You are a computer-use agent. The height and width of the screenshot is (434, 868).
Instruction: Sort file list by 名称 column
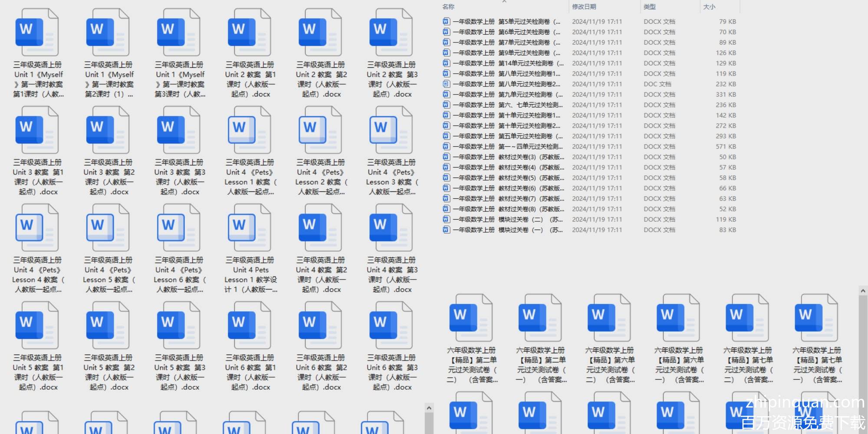tap(448, 7)
